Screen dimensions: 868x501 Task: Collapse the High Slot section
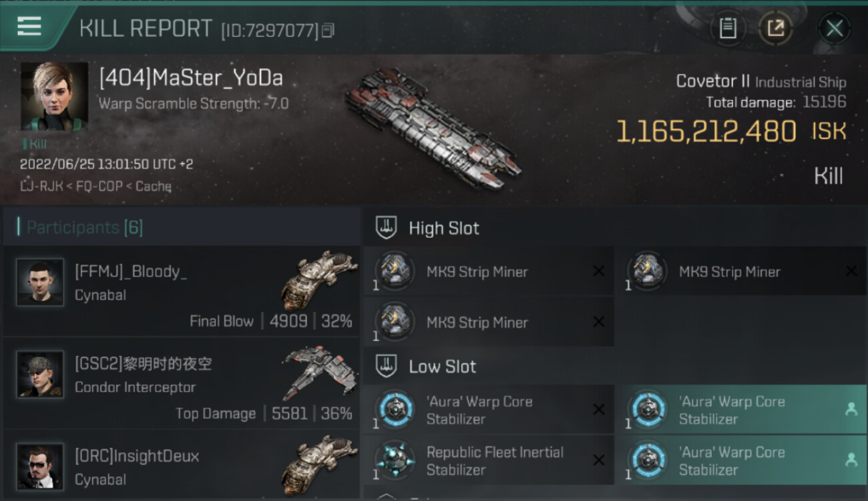coord(386,228)
